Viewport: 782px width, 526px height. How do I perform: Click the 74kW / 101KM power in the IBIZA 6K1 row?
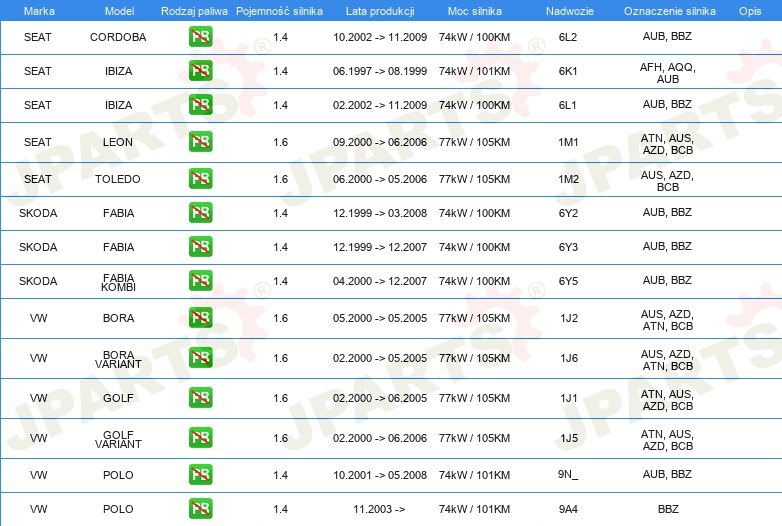click(x=474, y=71)
